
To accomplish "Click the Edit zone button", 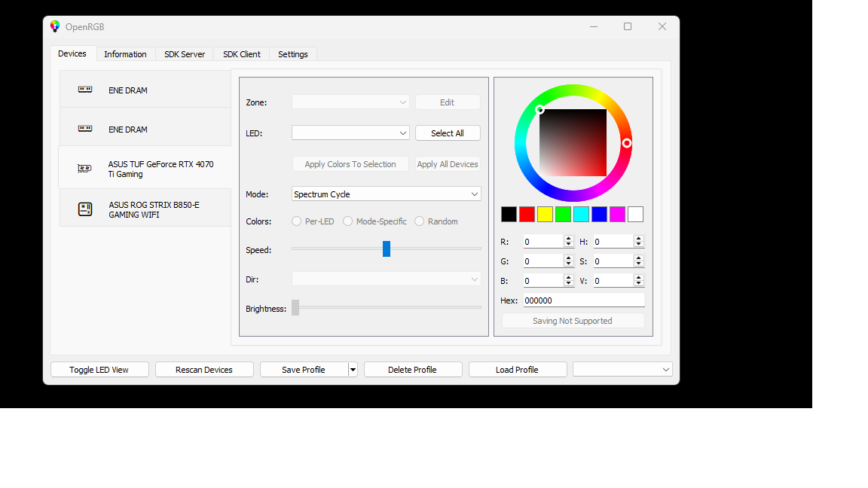I will tap(448, 102).
